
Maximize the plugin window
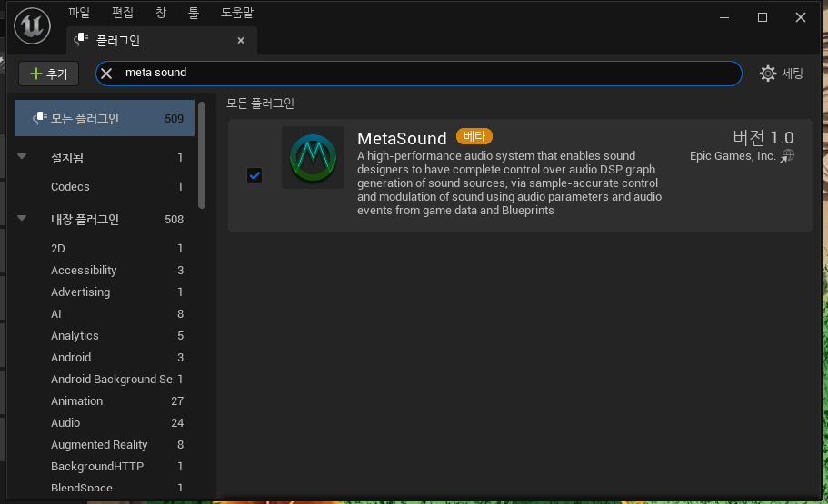tap(763, 17)
